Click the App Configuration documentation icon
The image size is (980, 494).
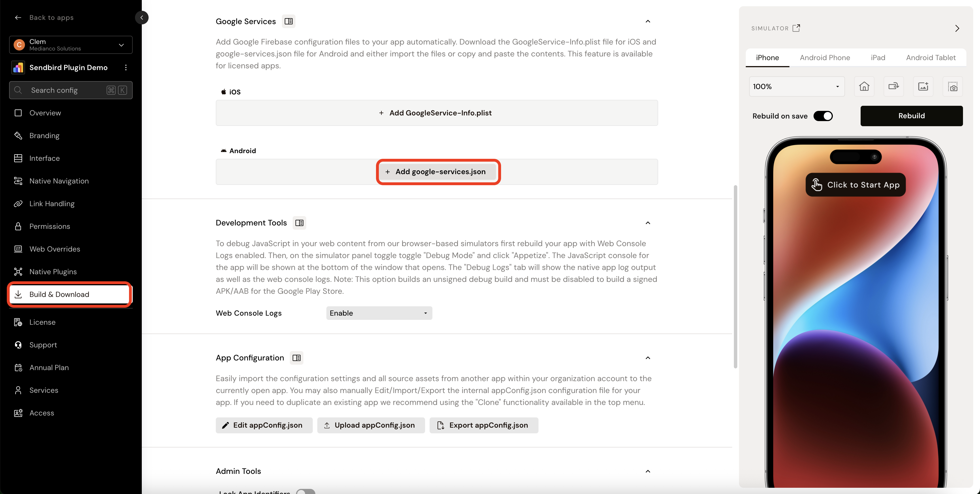(296, 358)
